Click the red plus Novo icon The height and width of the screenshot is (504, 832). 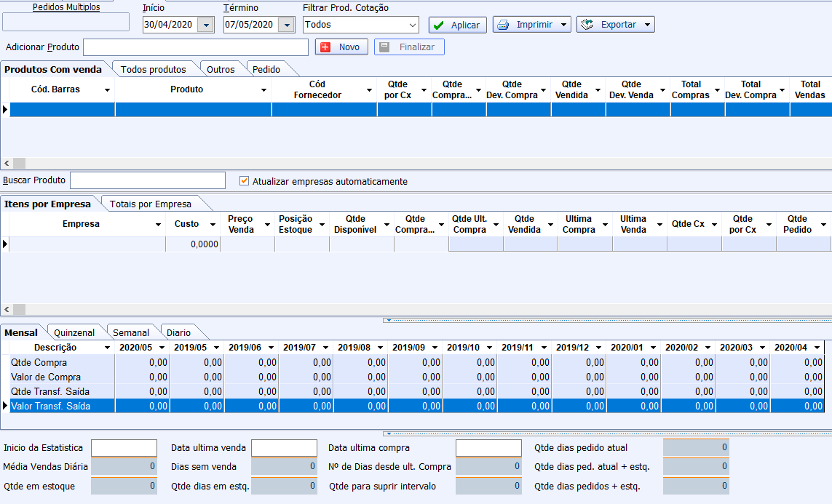coord(325,47)
